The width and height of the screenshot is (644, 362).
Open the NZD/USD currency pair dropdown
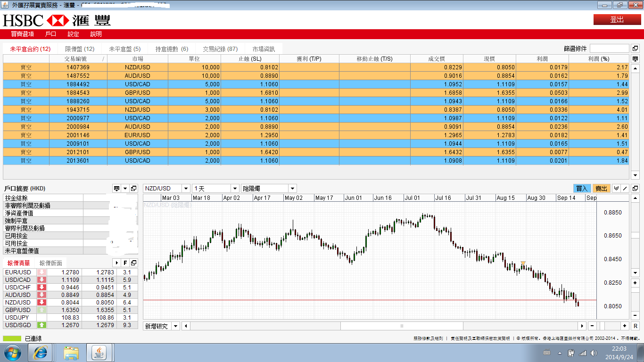tap(185, 189)
